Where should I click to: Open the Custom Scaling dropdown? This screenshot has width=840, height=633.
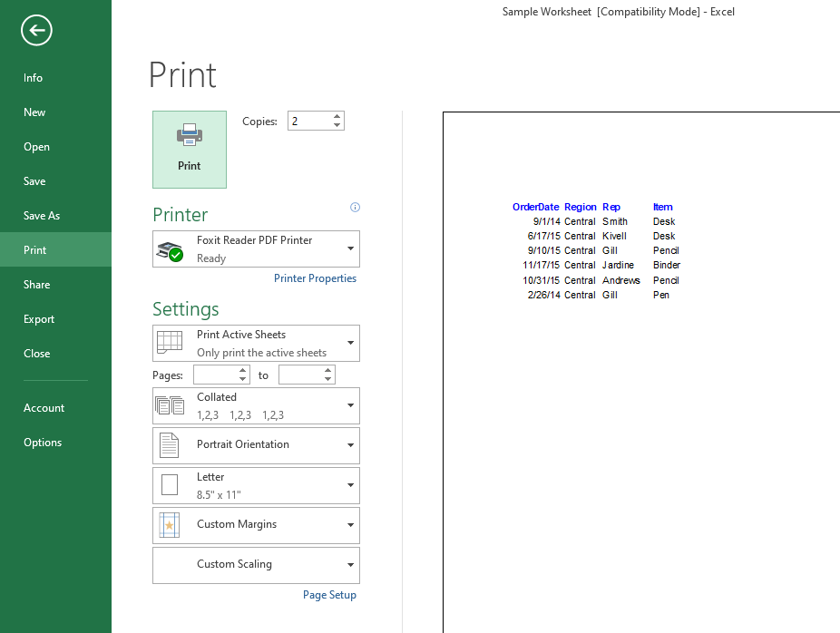click(x=350, y=565)
